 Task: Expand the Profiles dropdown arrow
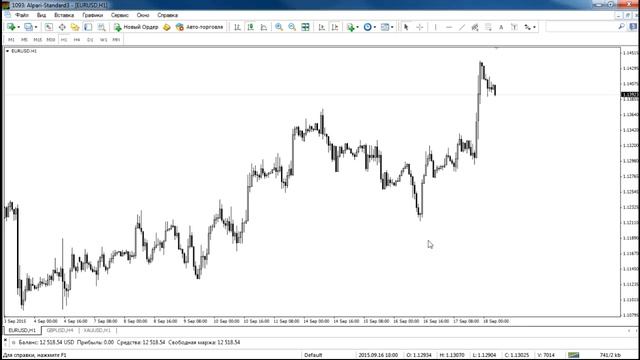click(x=36, y=27)
